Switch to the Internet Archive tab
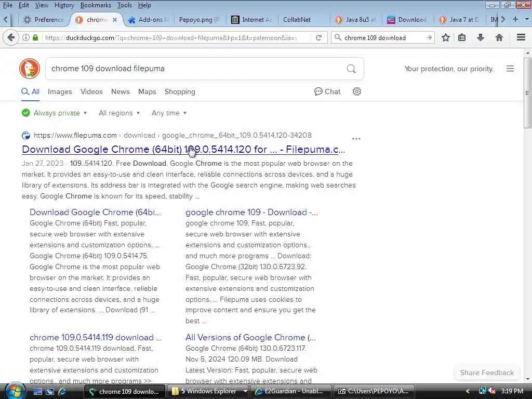The height and width of the screenshot is (399, 532). (251, 20)
